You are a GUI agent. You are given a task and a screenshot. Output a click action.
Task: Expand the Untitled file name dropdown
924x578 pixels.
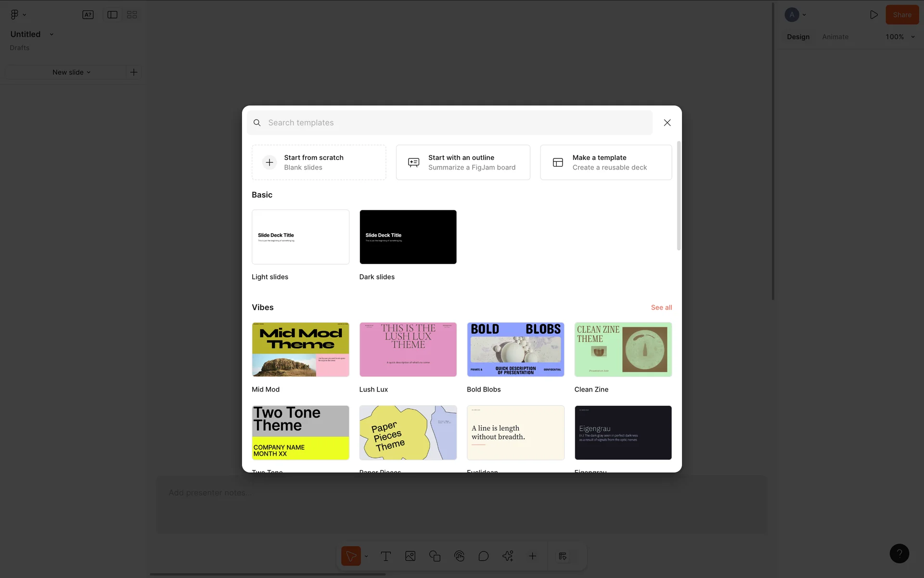(51, 35)
